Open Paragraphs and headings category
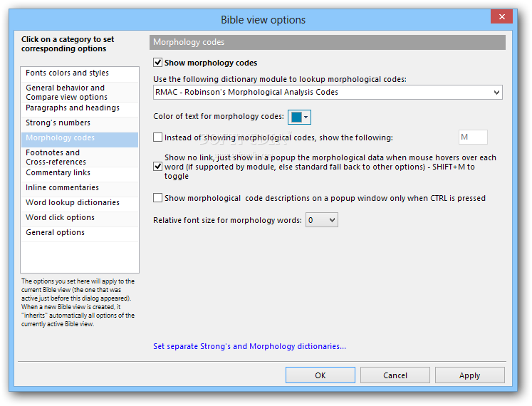Image resolution: width=532 pixels, height=406 pixels. (x=80, y=108)
